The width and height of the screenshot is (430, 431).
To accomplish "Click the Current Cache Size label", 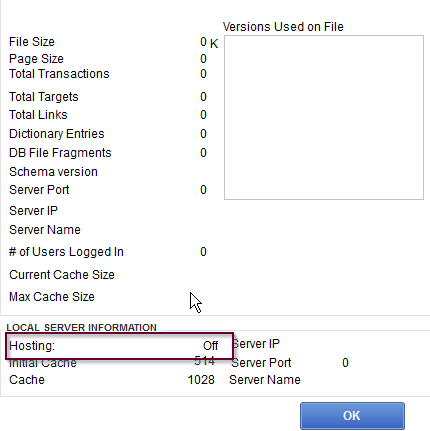I will 62,275.
